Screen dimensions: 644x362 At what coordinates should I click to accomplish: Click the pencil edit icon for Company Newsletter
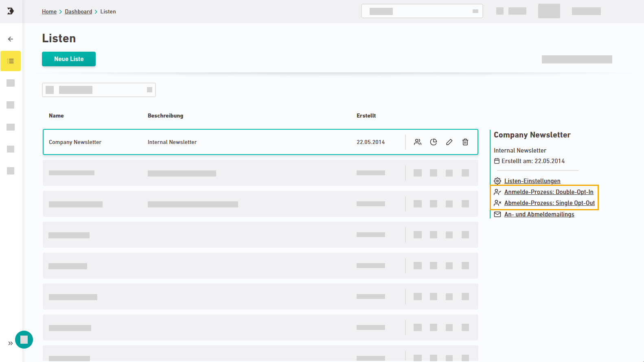449,142
